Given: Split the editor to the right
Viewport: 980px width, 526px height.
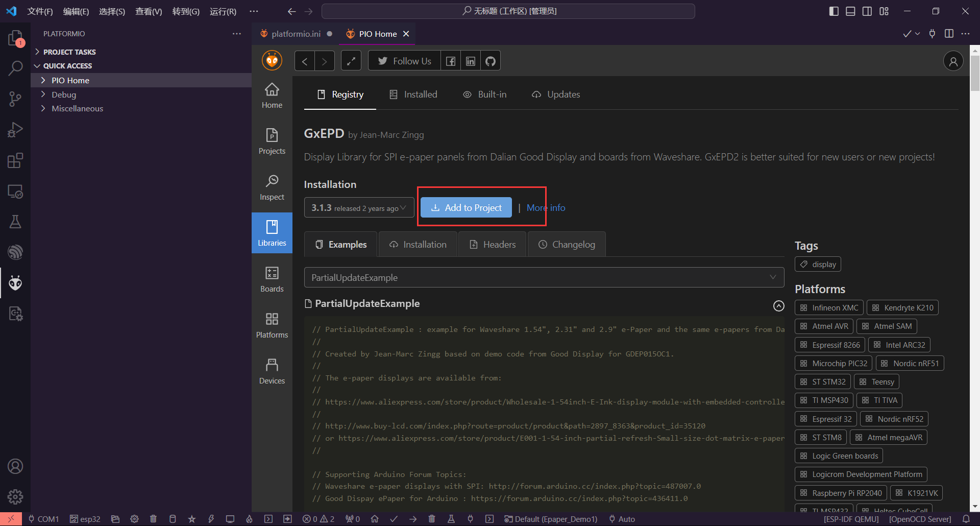Looking at the screenshot, I should pos(949,34).
